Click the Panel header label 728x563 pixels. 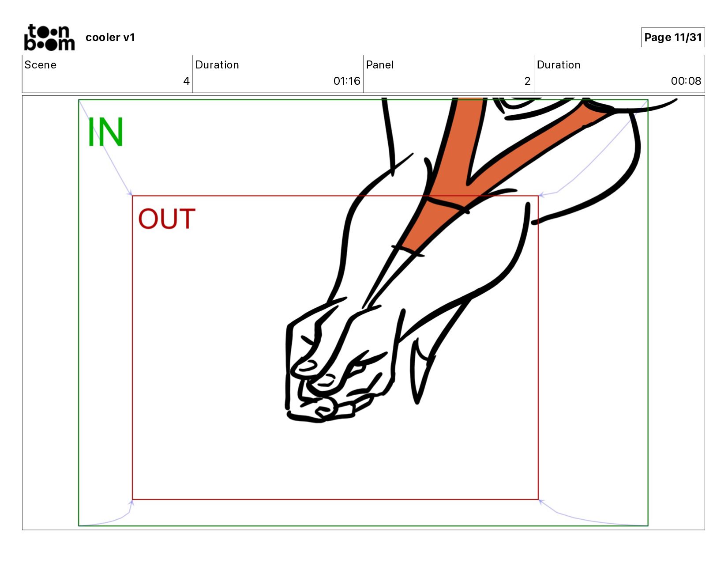click(380, 65)
